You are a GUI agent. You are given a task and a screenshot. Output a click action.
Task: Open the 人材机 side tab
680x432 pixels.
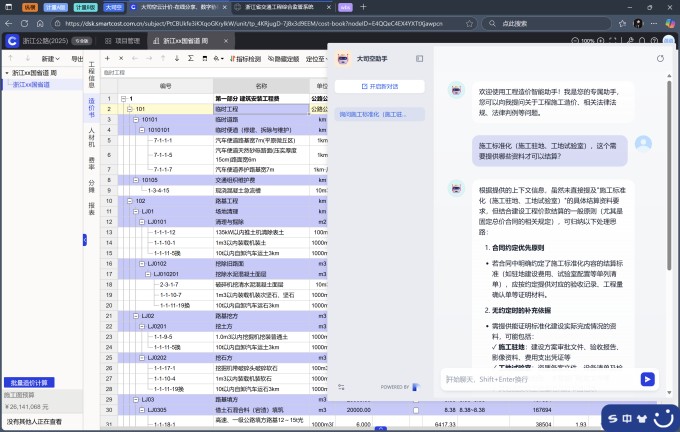92,134
